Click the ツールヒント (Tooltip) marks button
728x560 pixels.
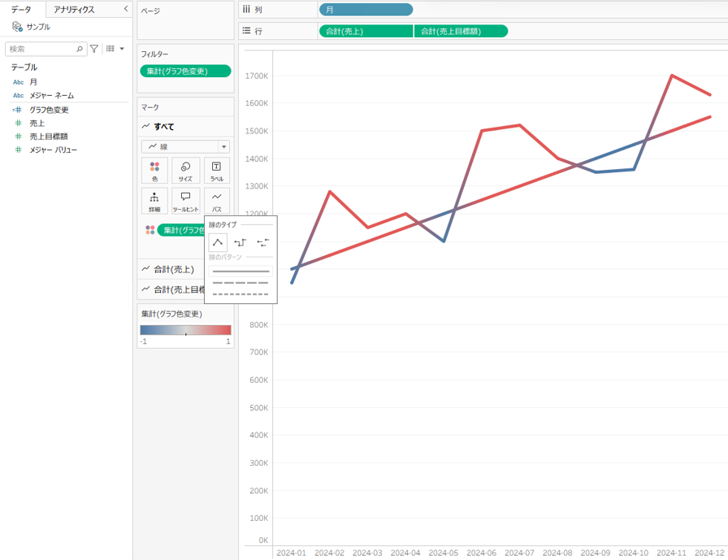pyautogui.click(x=185, y=200)
